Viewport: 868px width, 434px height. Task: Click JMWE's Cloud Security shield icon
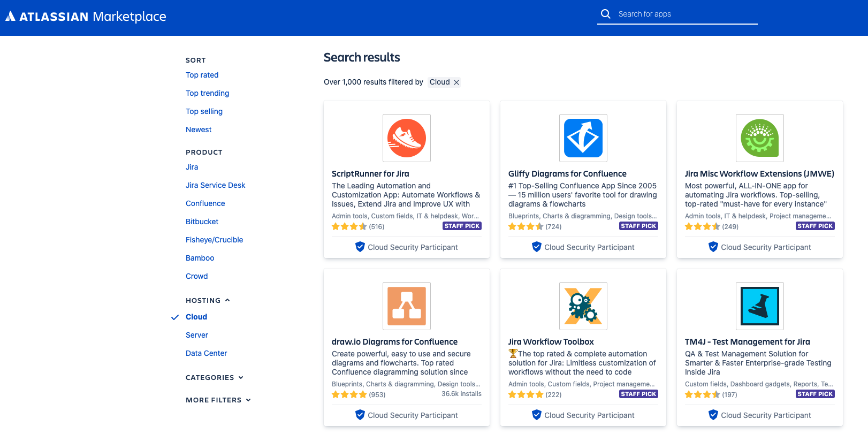(713, 247)
